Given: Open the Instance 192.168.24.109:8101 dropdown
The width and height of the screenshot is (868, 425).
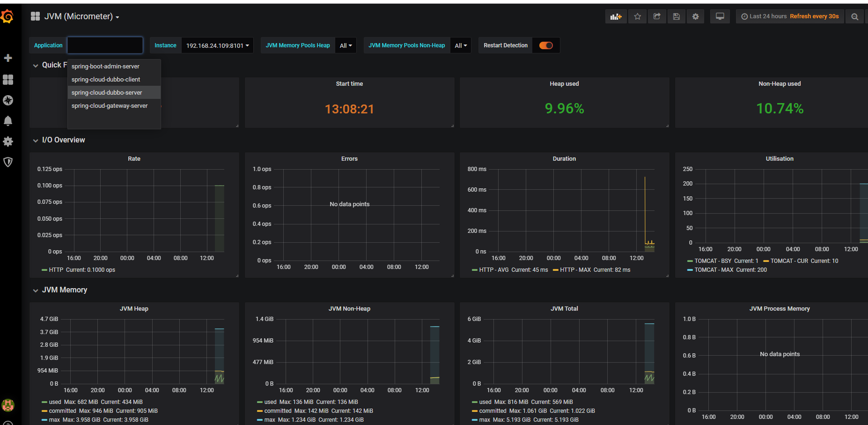Looking at the screenshot, I should pos(217,45).
